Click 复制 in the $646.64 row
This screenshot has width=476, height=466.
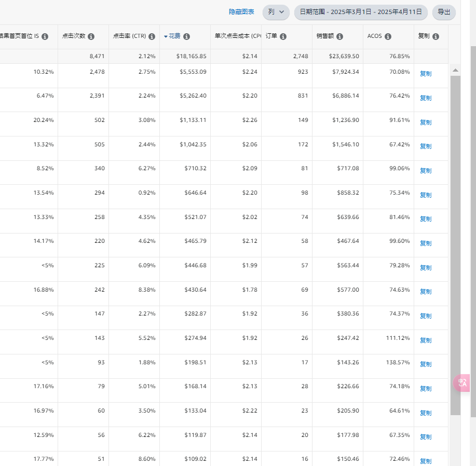(x=426, y=195)
